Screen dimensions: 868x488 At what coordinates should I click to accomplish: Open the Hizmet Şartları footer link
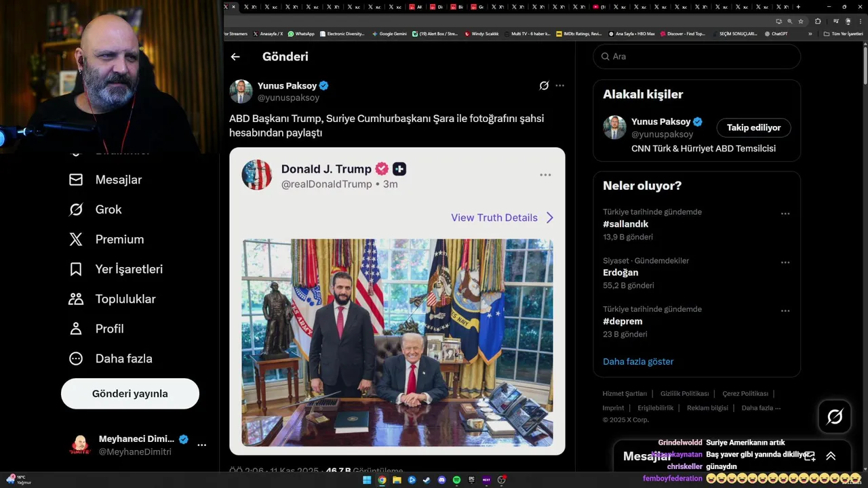coord(625,394)
